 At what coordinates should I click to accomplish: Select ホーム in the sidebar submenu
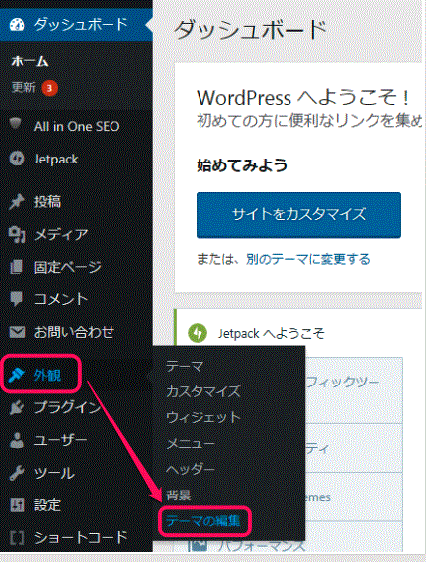[30, 62]
